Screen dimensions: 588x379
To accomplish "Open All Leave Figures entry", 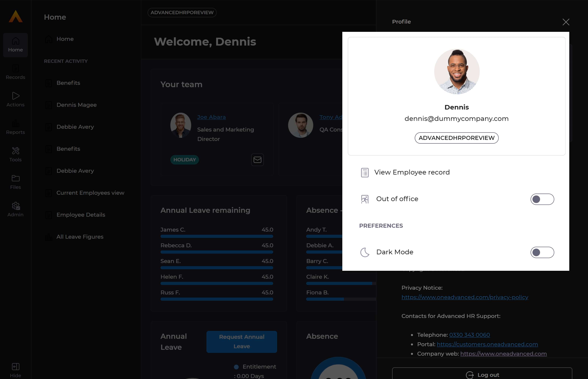I will coord(80,237).
